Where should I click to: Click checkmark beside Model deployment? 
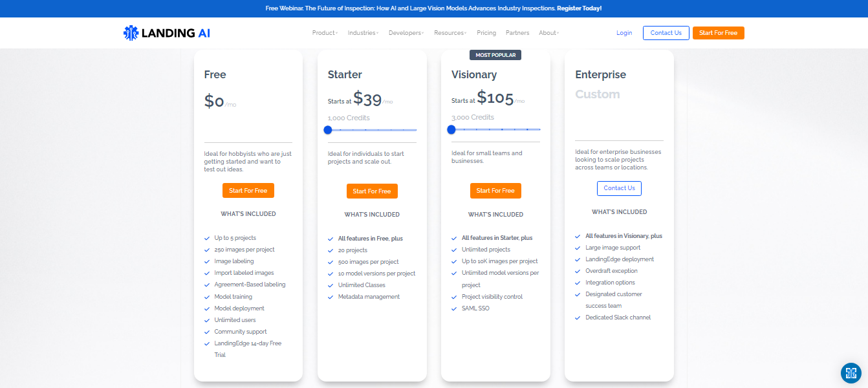tap(207, 308)
